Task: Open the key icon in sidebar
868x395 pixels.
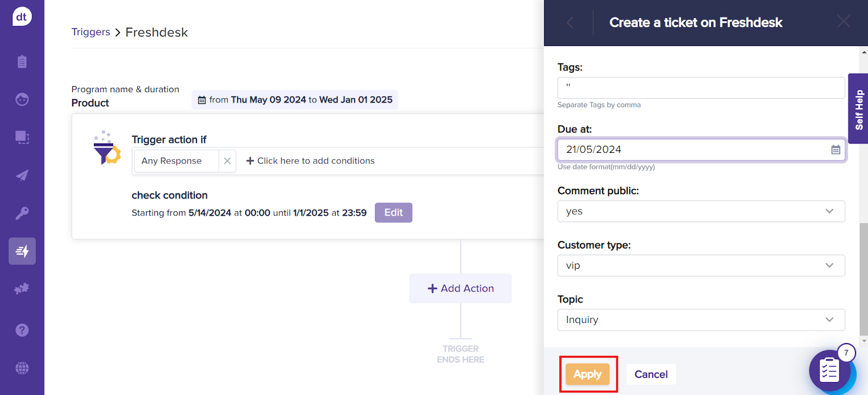Action: (x=22, y=213)
